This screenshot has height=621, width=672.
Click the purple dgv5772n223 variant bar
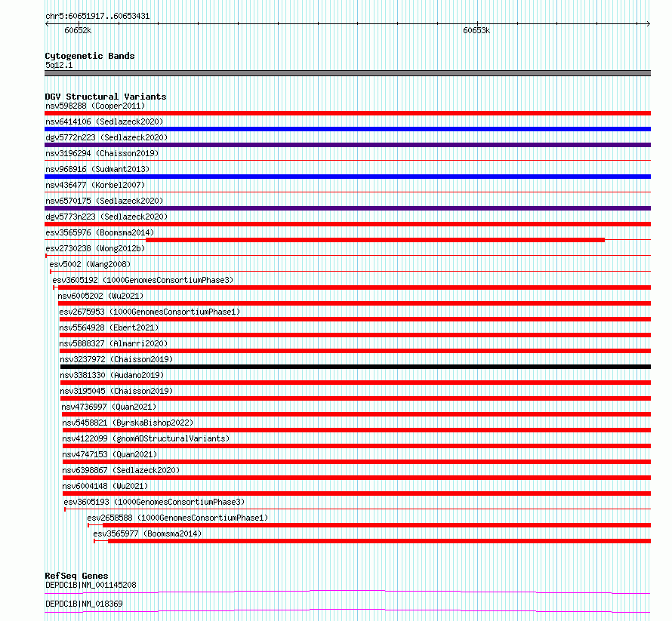tap(347, 145)
